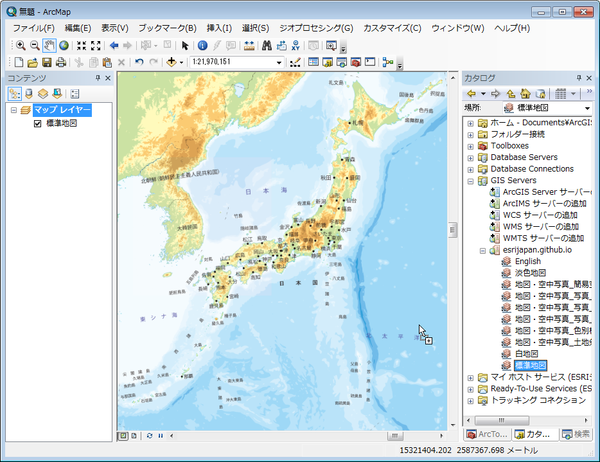Screen dimensions: 600x462
Task: Print the map
Action: click(61, 62)
